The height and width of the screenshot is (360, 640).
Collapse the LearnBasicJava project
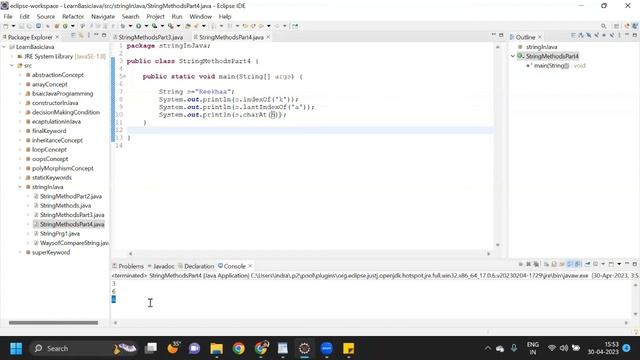pos(4,47)
